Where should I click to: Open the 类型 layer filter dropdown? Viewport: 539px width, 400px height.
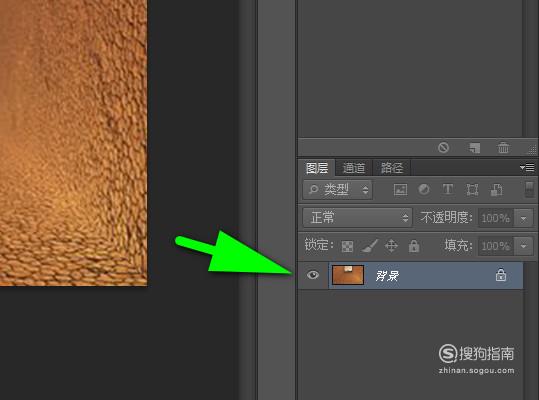pyautogui.click(x=337, y=190)
